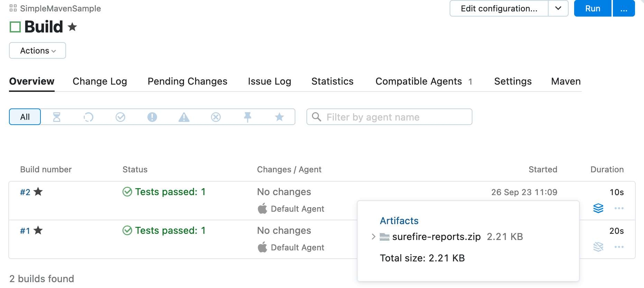The width and height of the screenshot is (644, 288).
Task: Toggle favorite star on build #1
Action: pos(38,230)
